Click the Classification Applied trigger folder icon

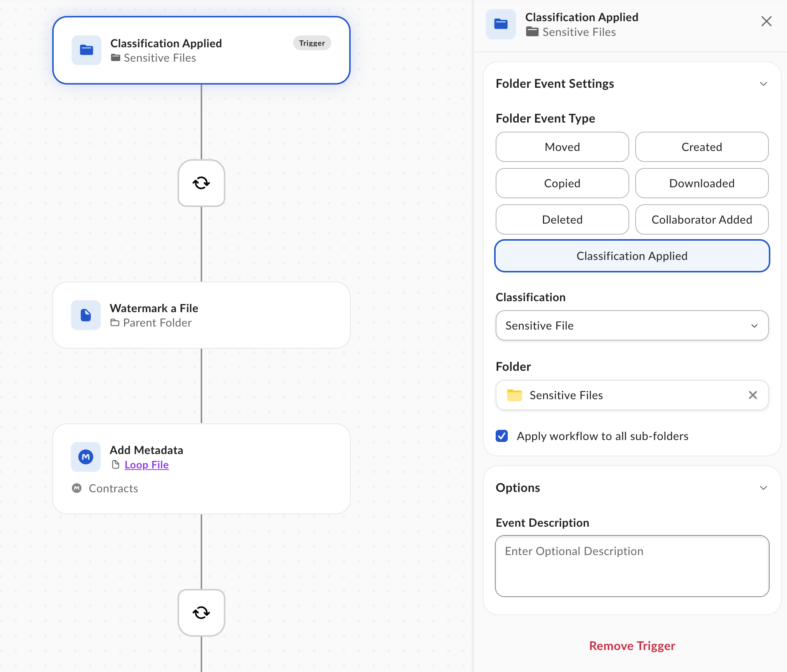tap(87, 50)
